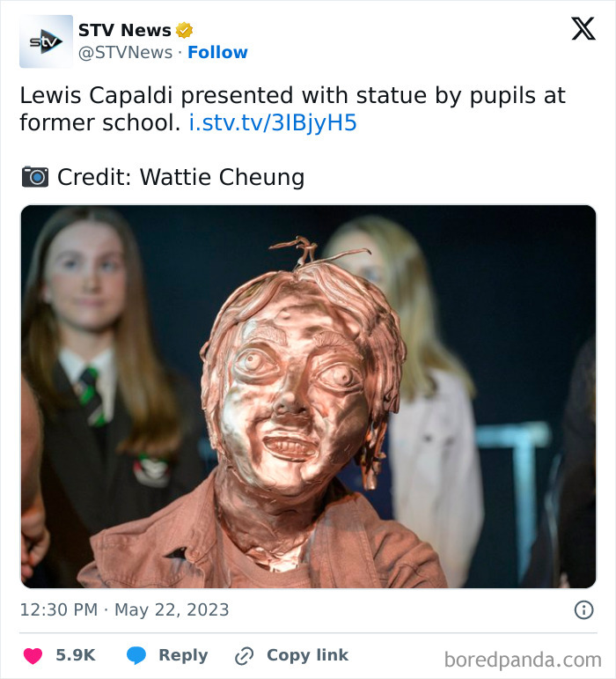
Task: Click the copy link chain icon
Action: [x=244, y=655]
